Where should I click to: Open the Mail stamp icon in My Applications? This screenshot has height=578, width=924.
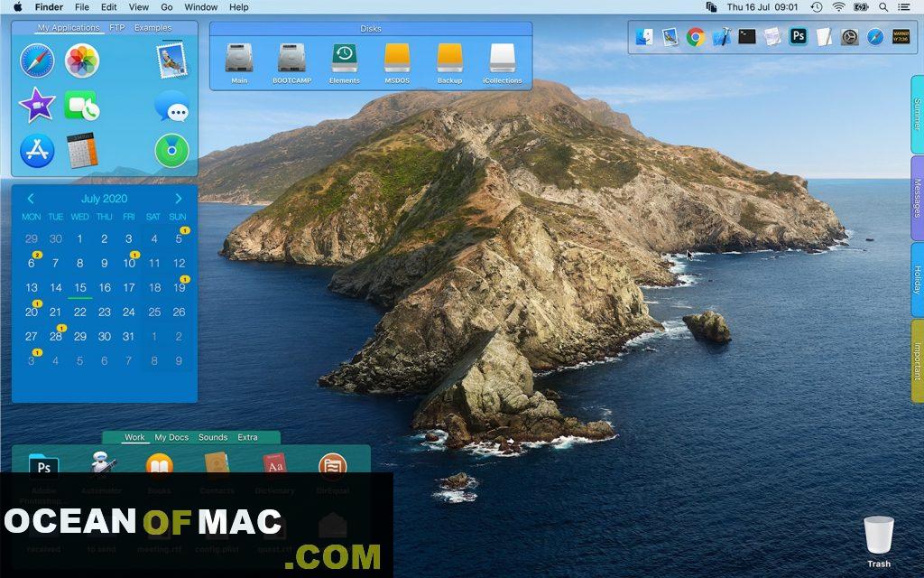(x=171, y=60)
